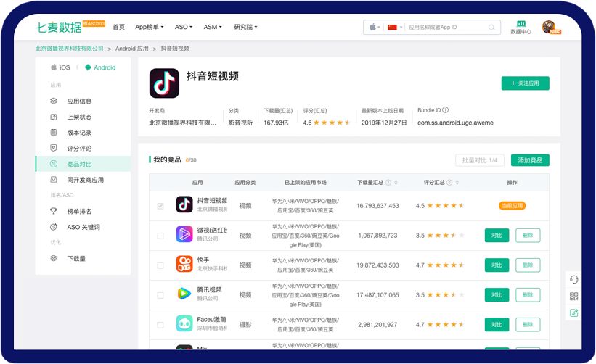Click 删除 for Faceu激萌 row

528,325
